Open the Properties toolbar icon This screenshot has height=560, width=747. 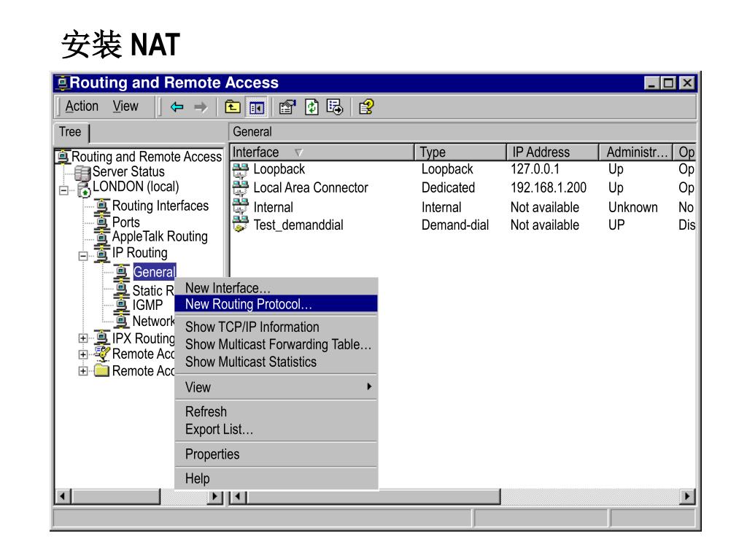[287, 106]
